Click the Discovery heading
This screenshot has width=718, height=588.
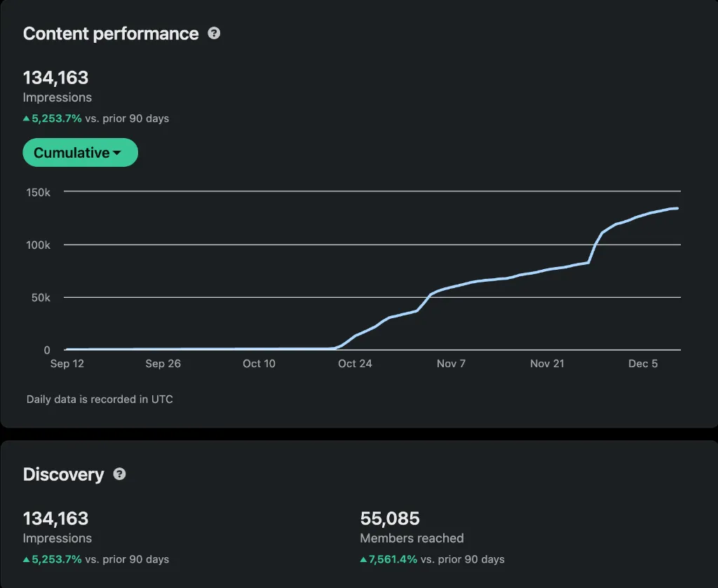tap(64, 474)
